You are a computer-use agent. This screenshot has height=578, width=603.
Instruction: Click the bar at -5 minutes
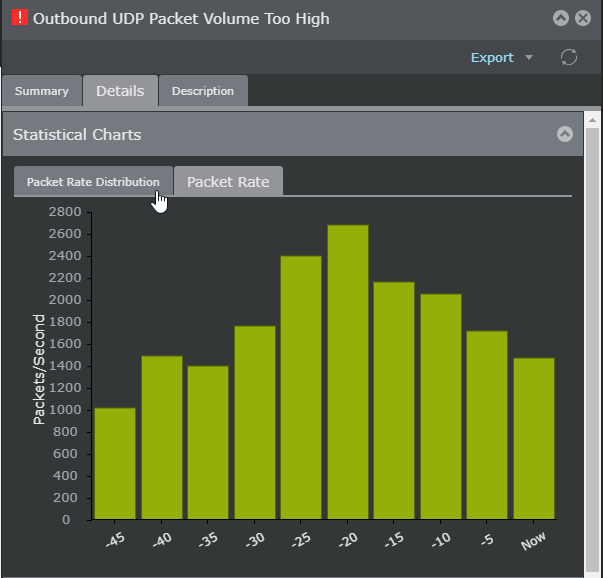(487, 425)
